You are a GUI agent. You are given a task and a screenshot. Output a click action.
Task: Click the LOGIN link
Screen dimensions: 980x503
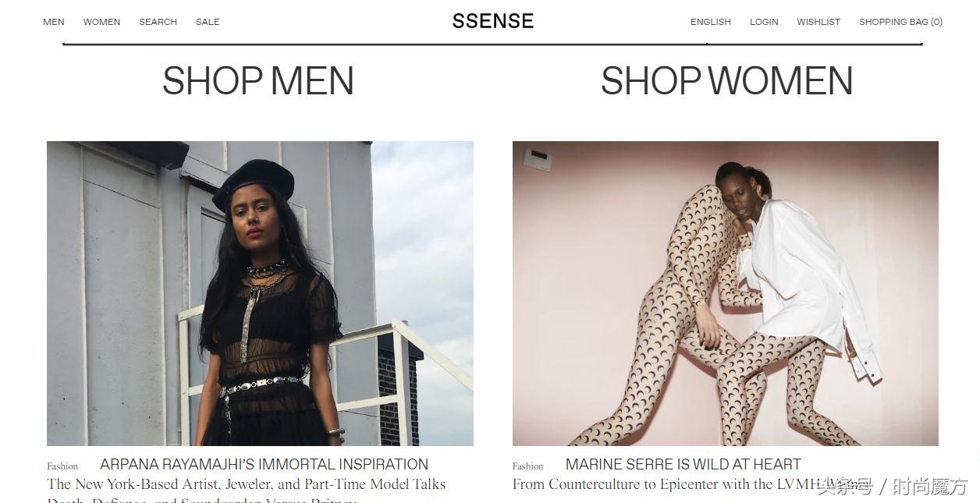[764, 22]
